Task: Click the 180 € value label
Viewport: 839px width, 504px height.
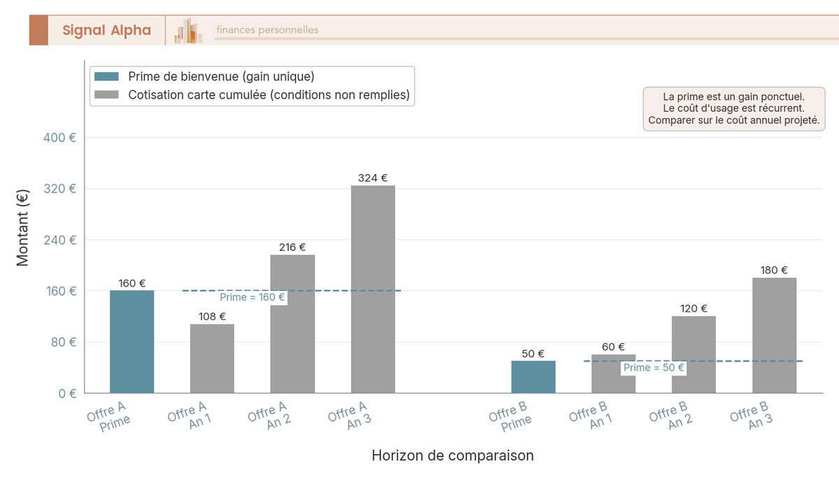Action: [x=774, y=271]
